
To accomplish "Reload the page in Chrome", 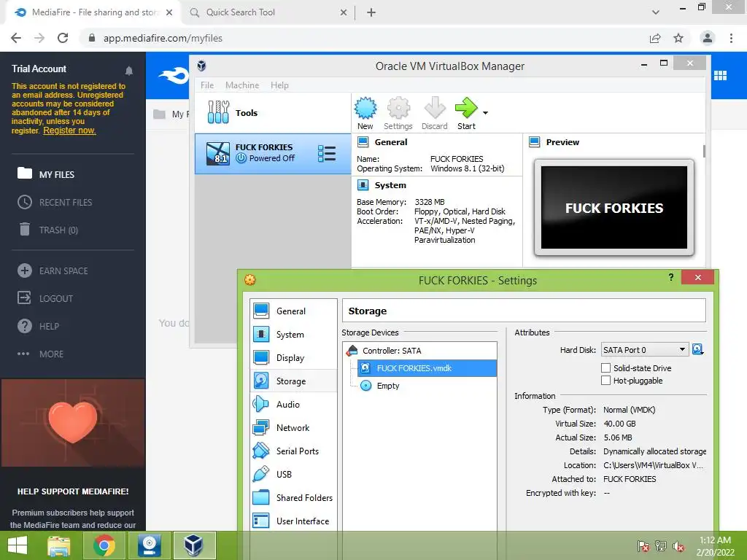I will [63, 38].
